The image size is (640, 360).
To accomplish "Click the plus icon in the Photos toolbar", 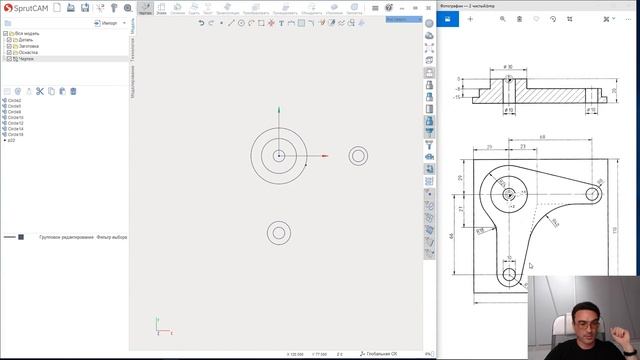I will 470,19.
